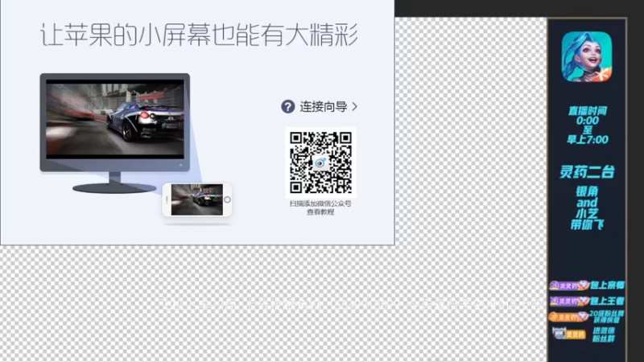Click the silver crown badge beside 粉丝群

(569, 334)
